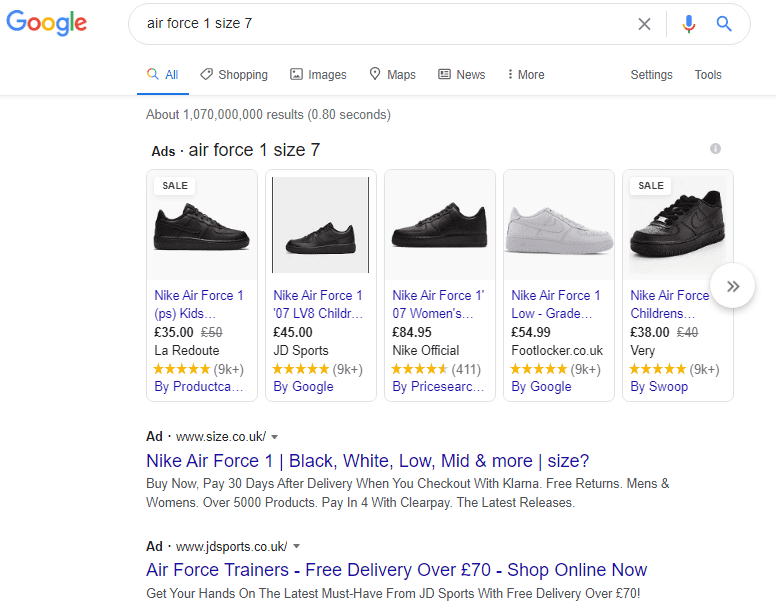776x608 pixels.
Task: Open Nike Air Force 1 '07 LV8 link
Action: tap(318, 304)
